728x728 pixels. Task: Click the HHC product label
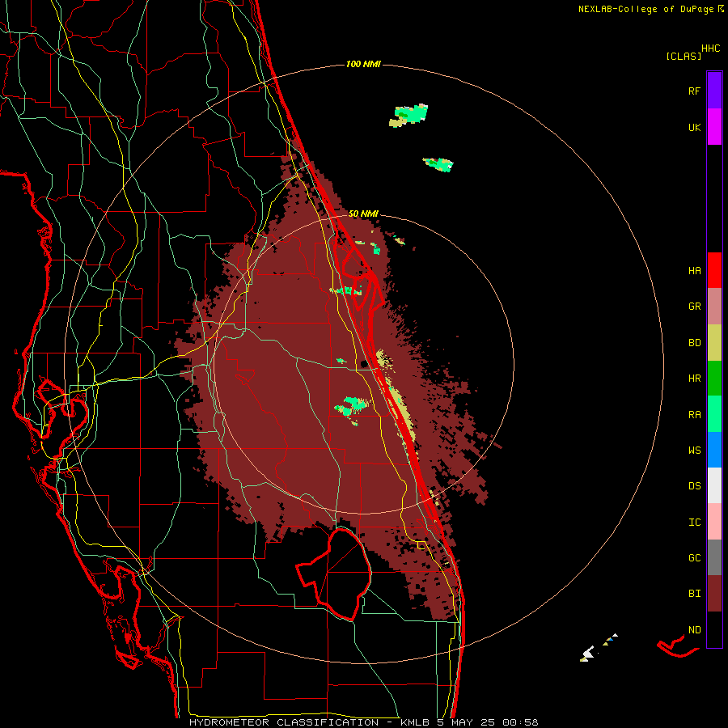coord(710,49)
